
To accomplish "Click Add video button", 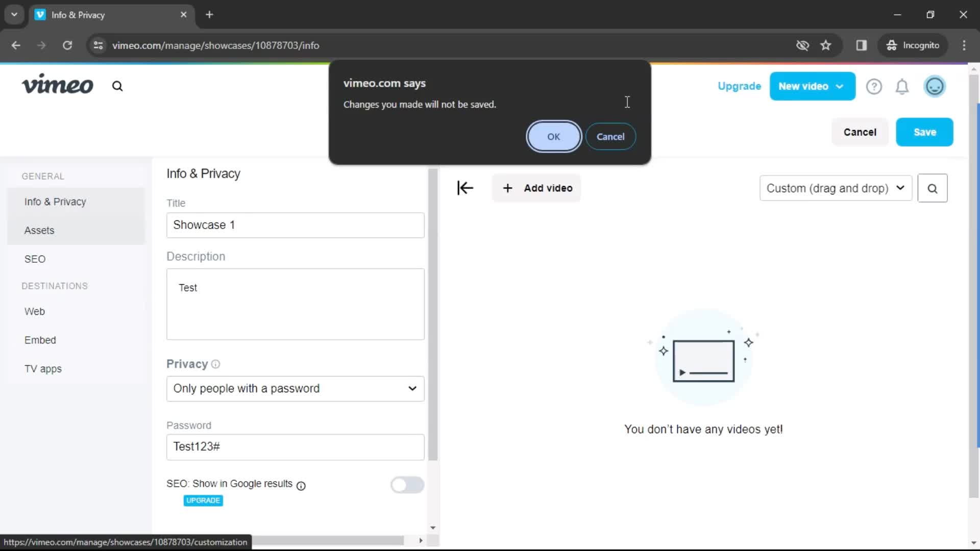I will tap(536, 188).
